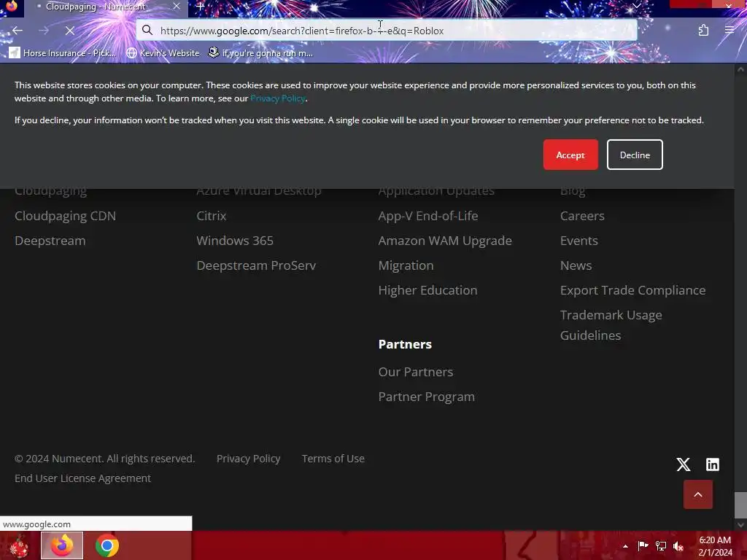Decline cookie tracking

coord(635,155)
